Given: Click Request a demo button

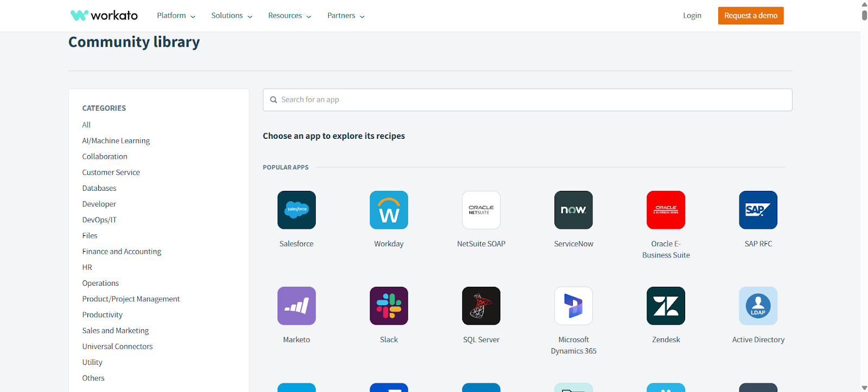Looking at the screenshot, I should click(751, 16).
